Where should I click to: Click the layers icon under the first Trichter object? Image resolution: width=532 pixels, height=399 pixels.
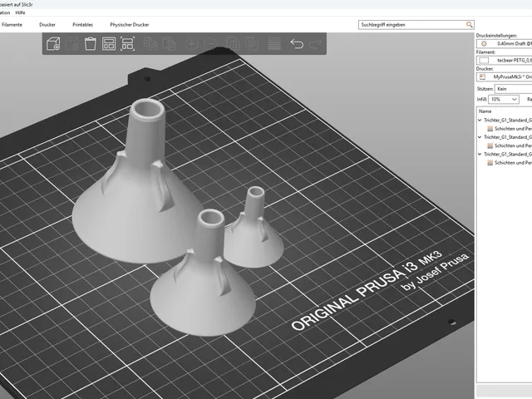490,129
